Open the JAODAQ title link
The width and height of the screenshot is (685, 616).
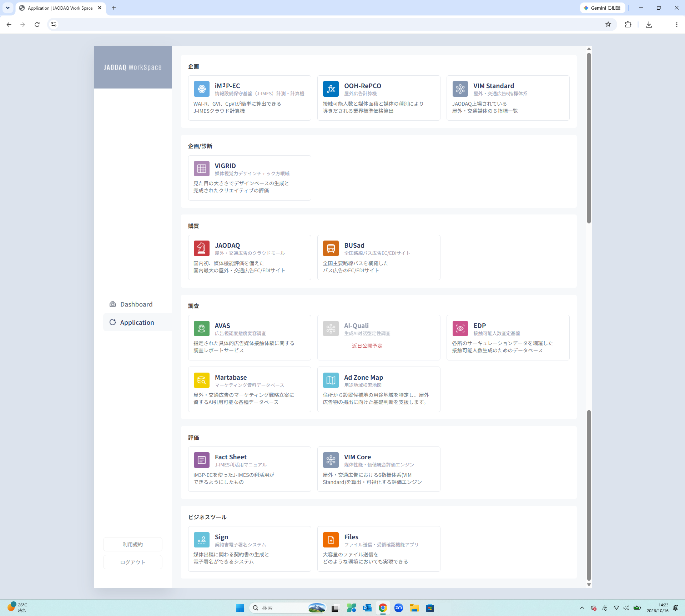227,246
